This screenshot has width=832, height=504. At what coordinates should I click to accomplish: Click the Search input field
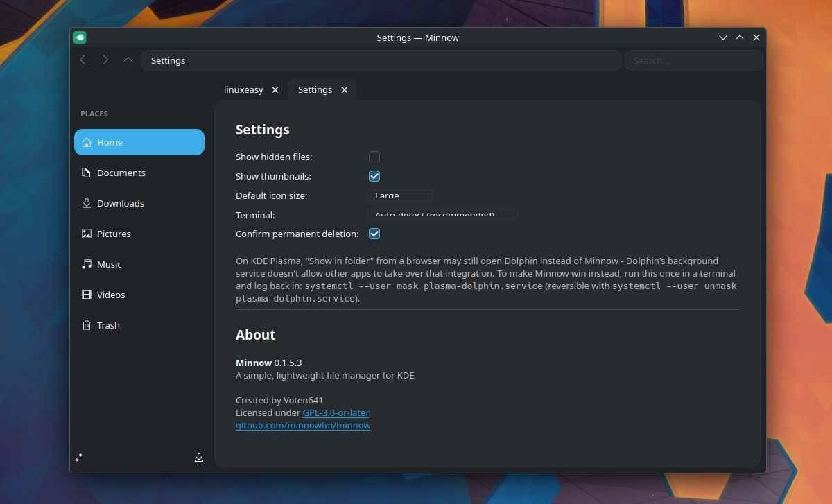pos(693,60)
